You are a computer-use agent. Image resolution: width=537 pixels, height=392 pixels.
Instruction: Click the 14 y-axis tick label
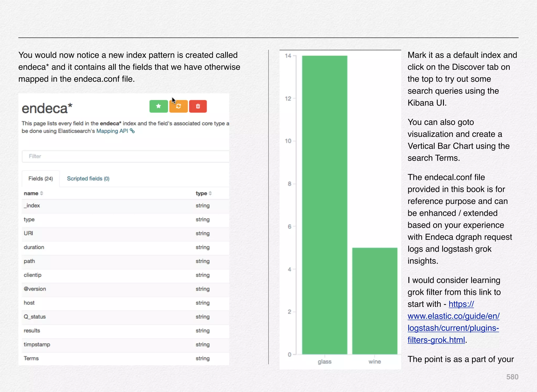click(288, 56)
